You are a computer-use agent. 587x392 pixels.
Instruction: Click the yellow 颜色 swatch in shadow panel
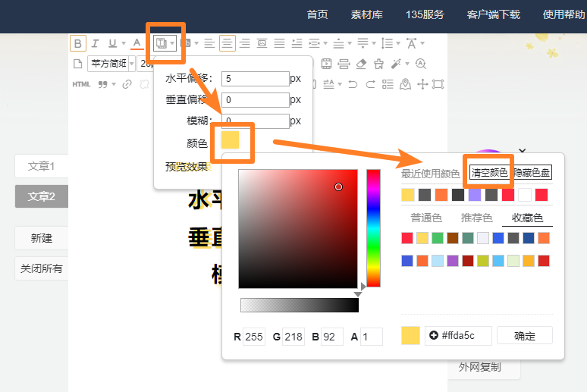point(230,140)
